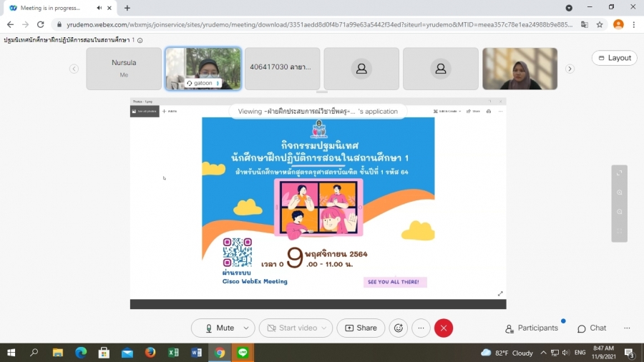
Task: Click the red leave meeting button
Action: (444, 328)
